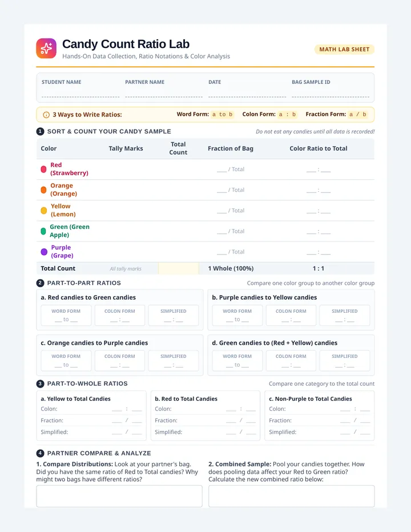411x532 pixels.
Task: Click the info icon beside 3 Ways to Write Ratios
Action: (x=46, y=115)
